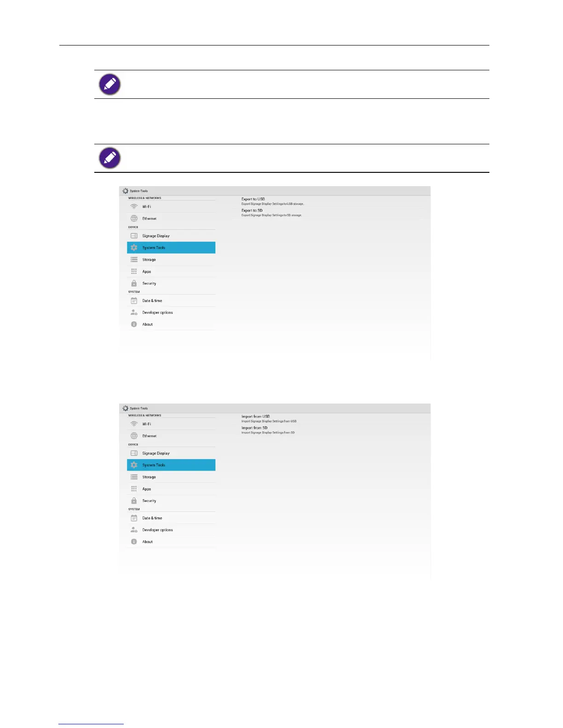Open Wi-Fi settings in the Import screenshot sidebar

pyautogui.click(x=146, y=424)
